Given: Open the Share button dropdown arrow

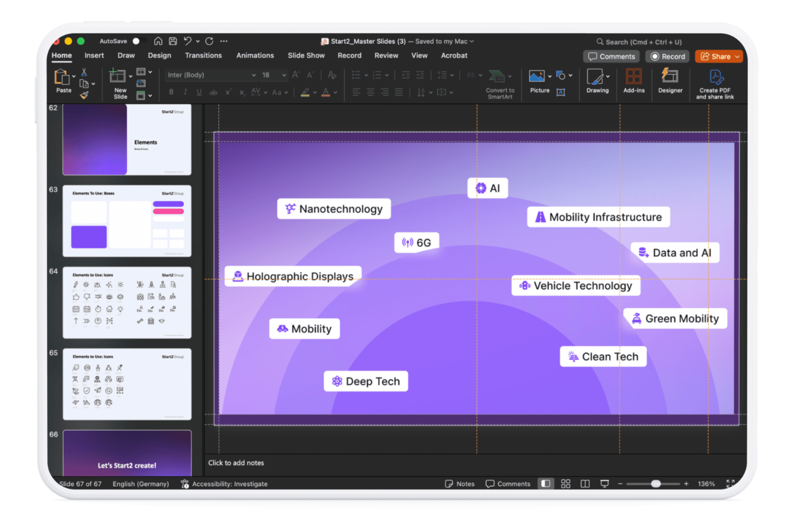Looking at the screenshot, I should coord(737,57).
